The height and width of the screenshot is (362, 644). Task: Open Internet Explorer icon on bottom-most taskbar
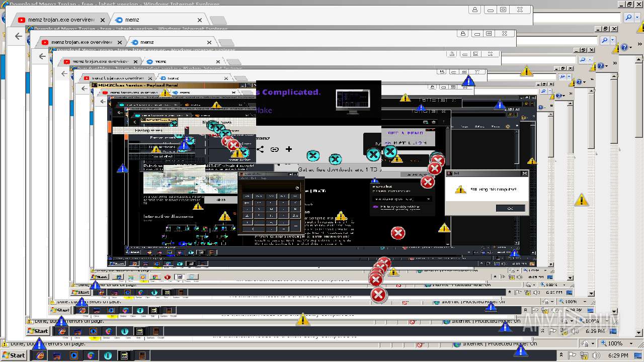click(x=40, y=355)
